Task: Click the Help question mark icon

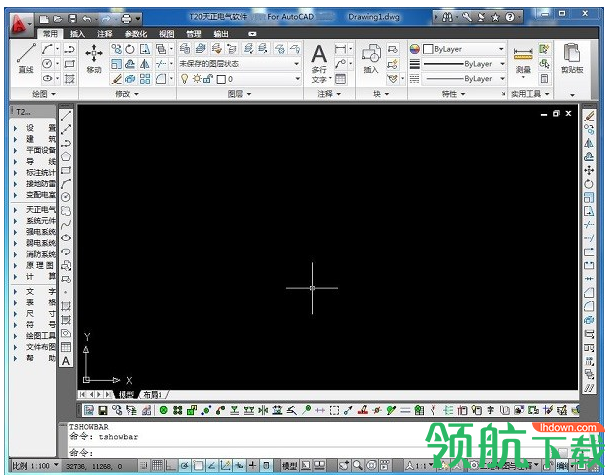Action: coord(510,17)
